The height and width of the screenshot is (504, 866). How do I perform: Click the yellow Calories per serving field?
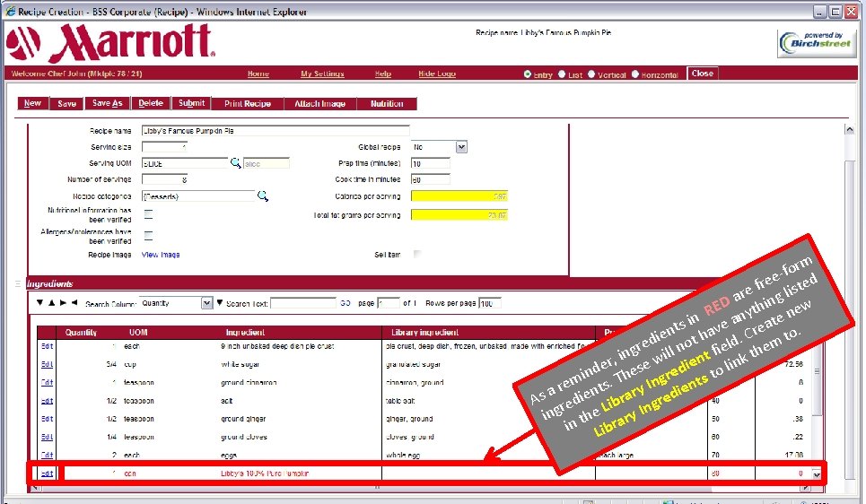point(459,196)
